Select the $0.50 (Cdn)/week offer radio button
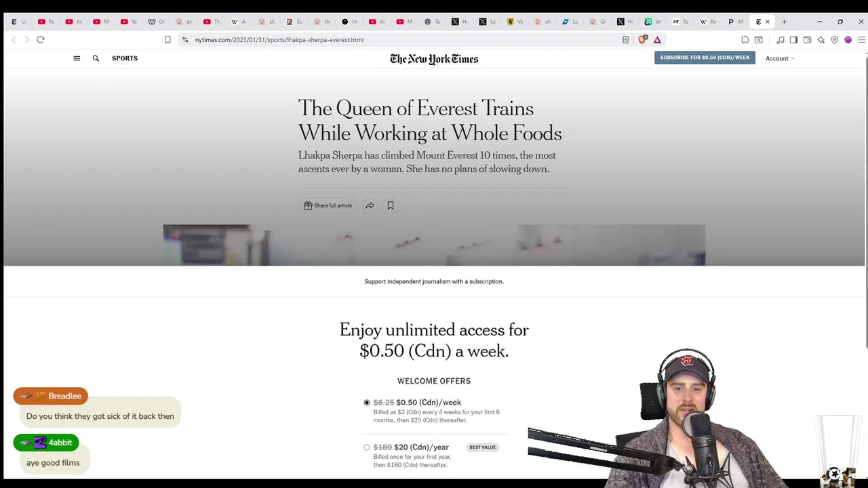 pos(367,403)
